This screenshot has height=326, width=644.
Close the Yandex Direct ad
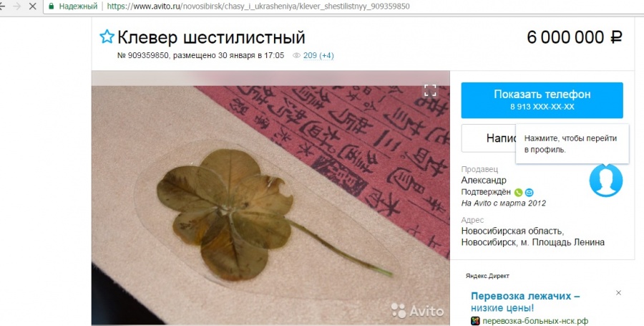click(618, 293)
